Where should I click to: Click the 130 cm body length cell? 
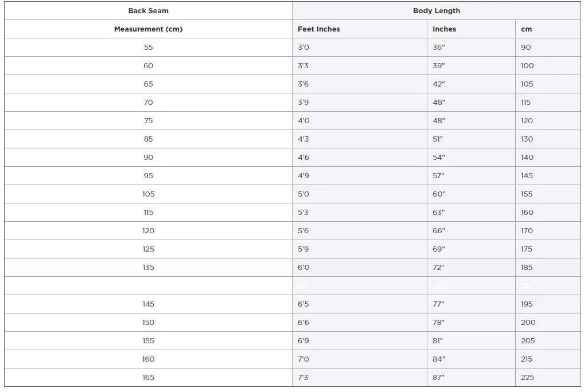point(527,139)
